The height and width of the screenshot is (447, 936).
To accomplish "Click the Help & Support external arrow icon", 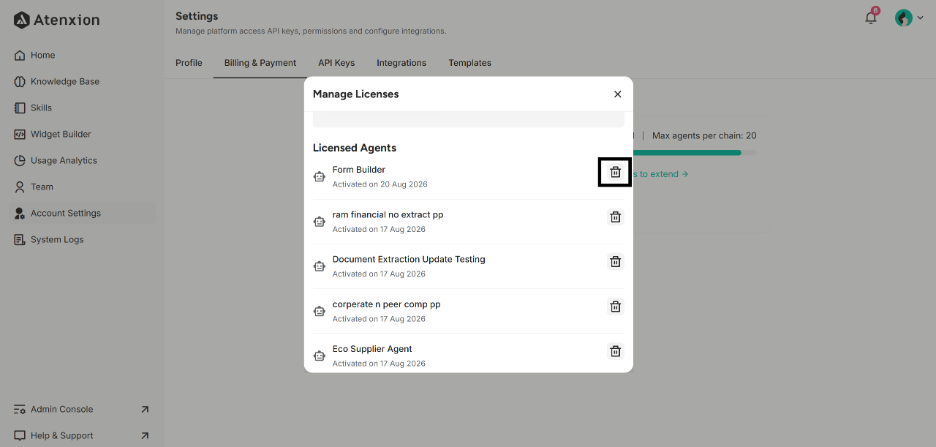I will 144,436.
